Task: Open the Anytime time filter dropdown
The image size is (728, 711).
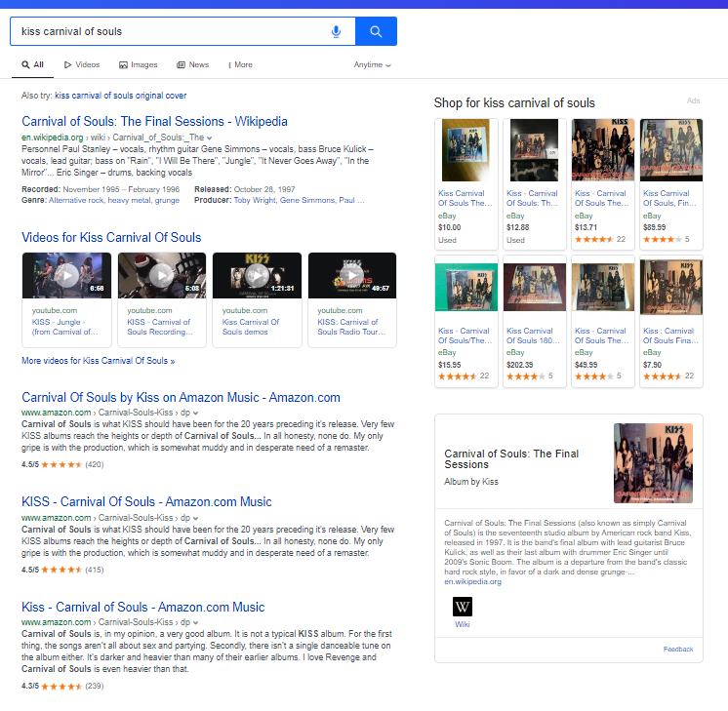Action: point(373,65)
